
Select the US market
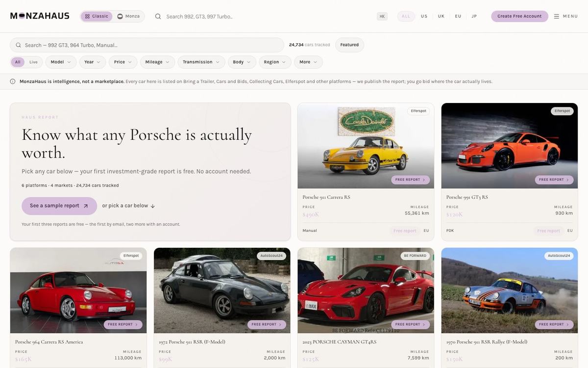[424, 16]
